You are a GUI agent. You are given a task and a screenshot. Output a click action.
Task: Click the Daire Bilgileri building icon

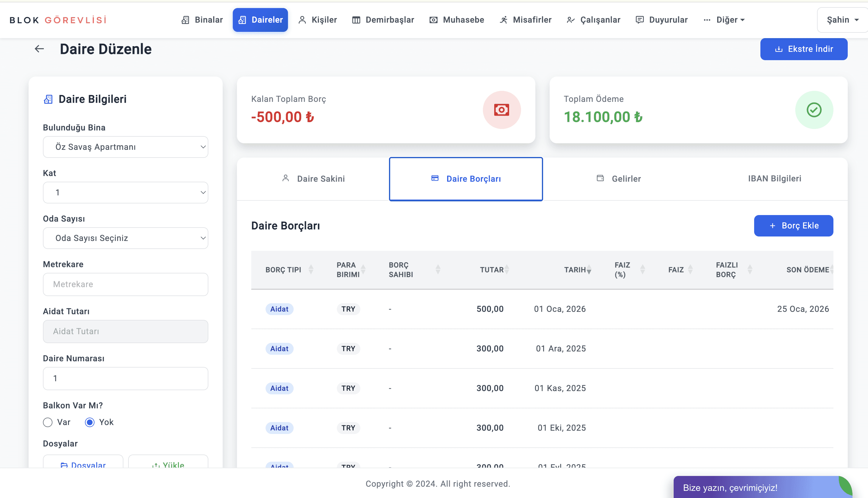click(48, 99)
